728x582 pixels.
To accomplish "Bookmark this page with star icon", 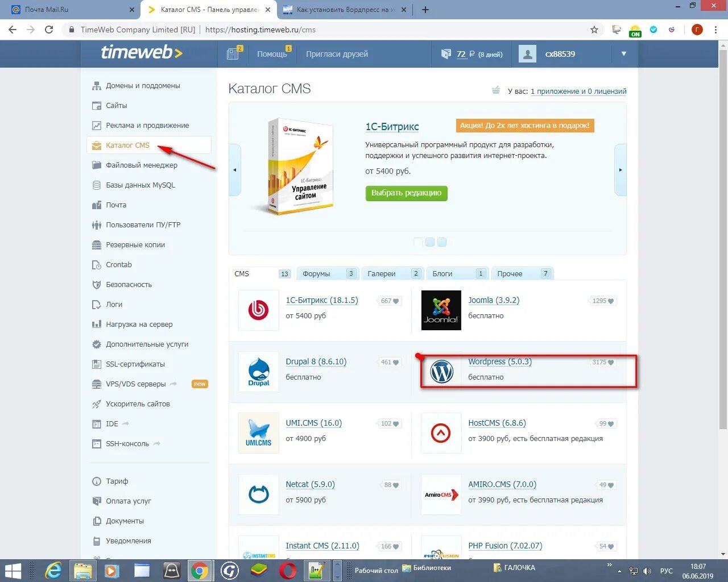I will click(594, 30).
